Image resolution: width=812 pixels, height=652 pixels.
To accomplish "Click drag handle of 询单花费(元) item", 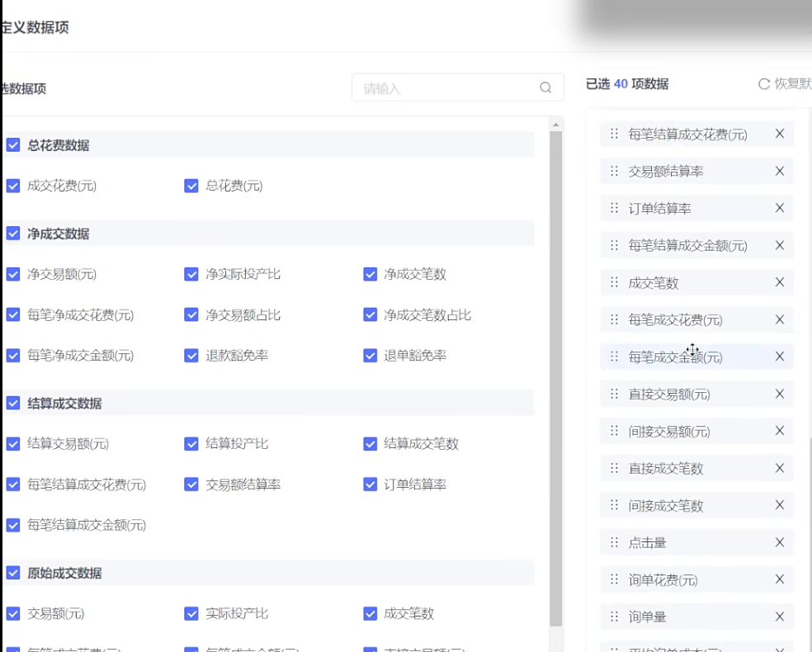I will [614, 579].
